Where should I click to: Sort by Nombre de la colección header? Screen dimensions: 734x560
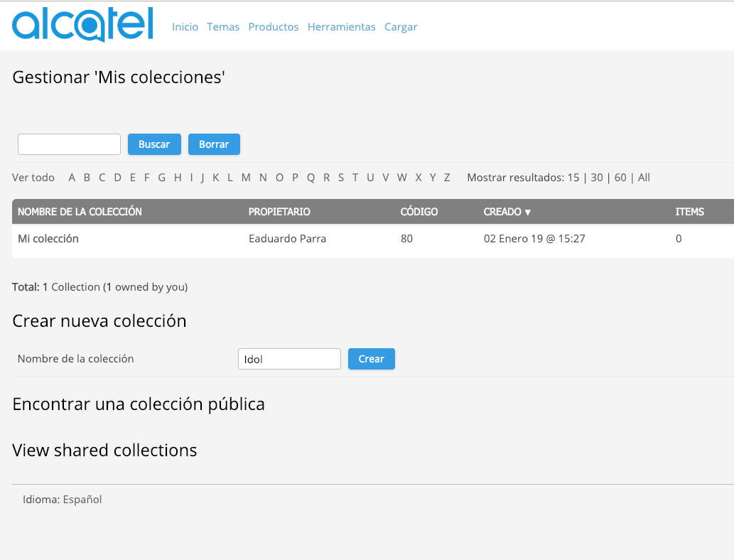(x=80, y=212)
